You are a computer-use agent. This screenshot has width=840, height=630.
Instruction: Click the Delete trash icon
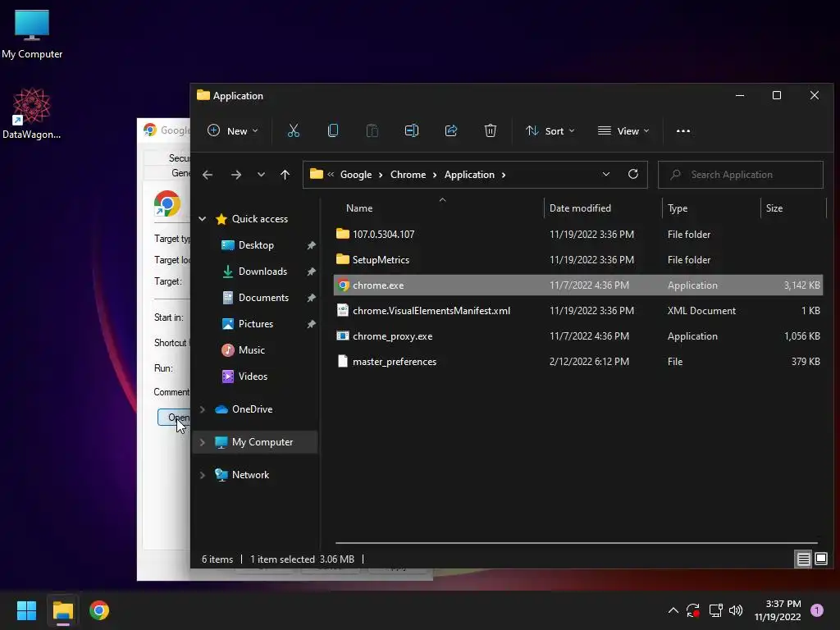pos(491,130)
